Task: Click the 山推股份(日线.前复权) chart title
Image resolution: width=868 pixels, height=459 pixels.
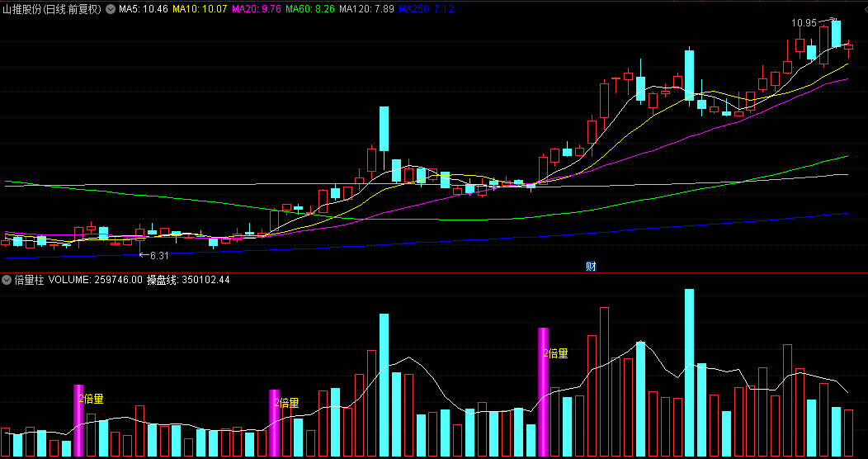Action: coord(52,9)
